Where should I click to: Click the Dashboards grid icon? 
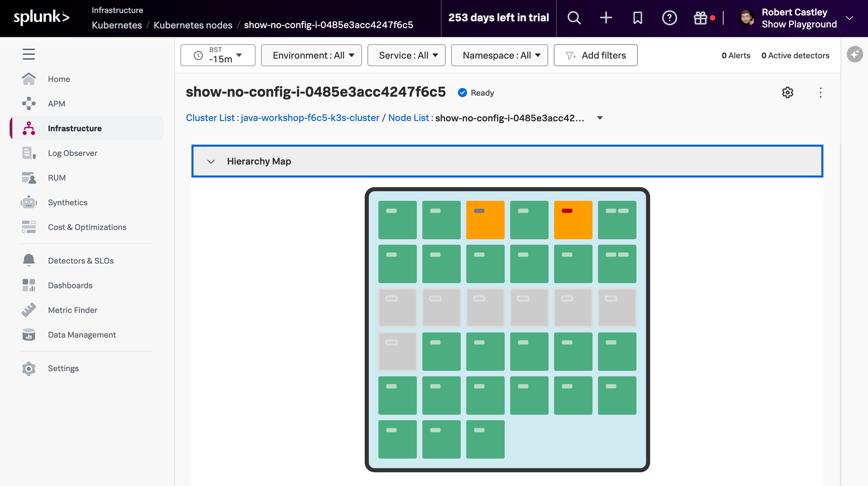29,285
